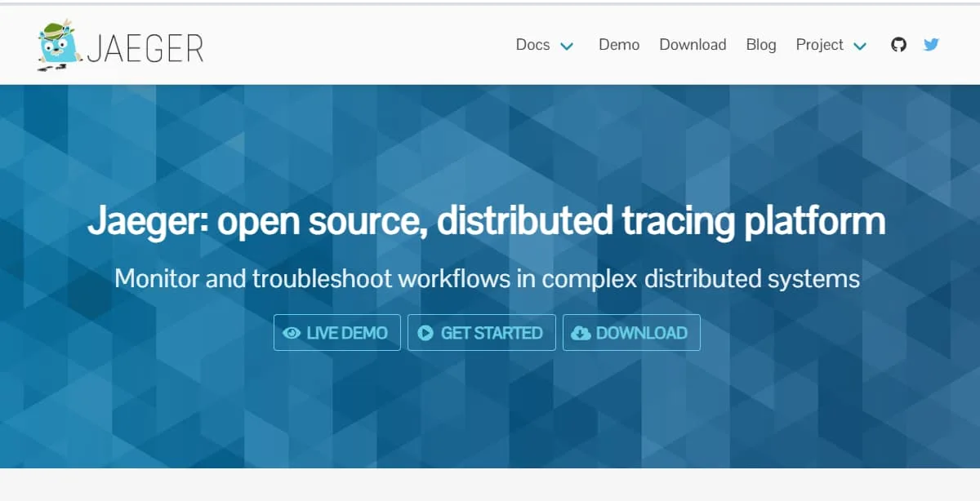980x501 pixels.
Task: Click the play icon on GET STARTED button
Action: coord(427,333)
